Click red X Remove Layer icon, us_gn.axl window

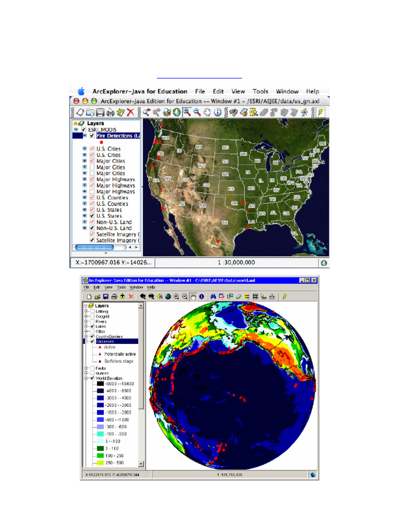click(130, 112)
